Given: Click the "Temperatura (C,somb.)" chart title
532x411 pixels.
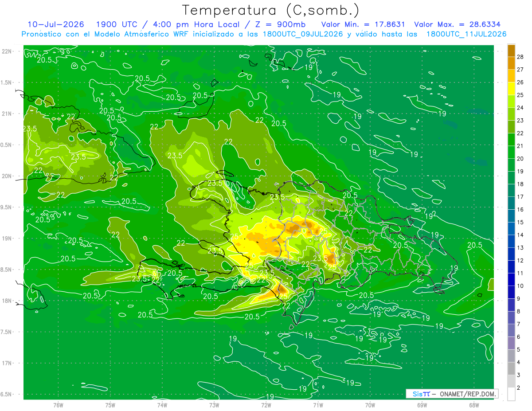Looking at the screenshot, I should click(x=271, y=10).
